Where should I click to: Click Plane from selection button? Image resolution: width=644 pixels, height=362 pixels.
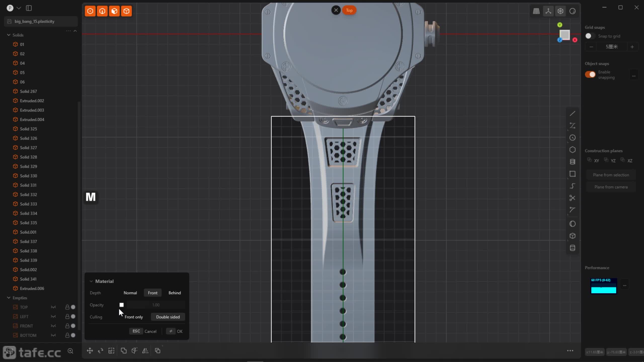[x=611, y=175]
